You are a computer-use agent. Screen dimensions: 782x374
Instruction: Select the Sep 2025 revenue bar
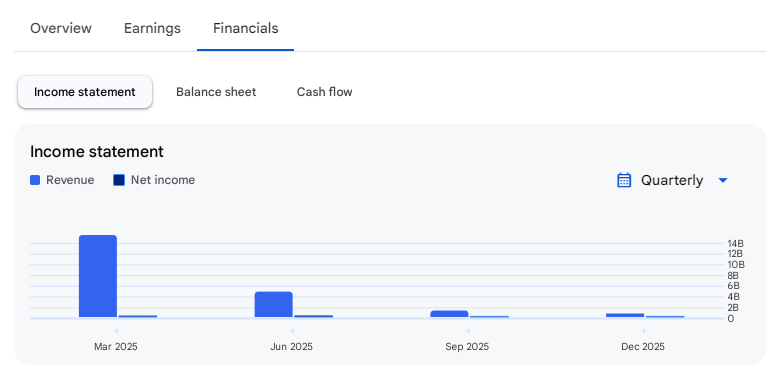tap(449, 314)
